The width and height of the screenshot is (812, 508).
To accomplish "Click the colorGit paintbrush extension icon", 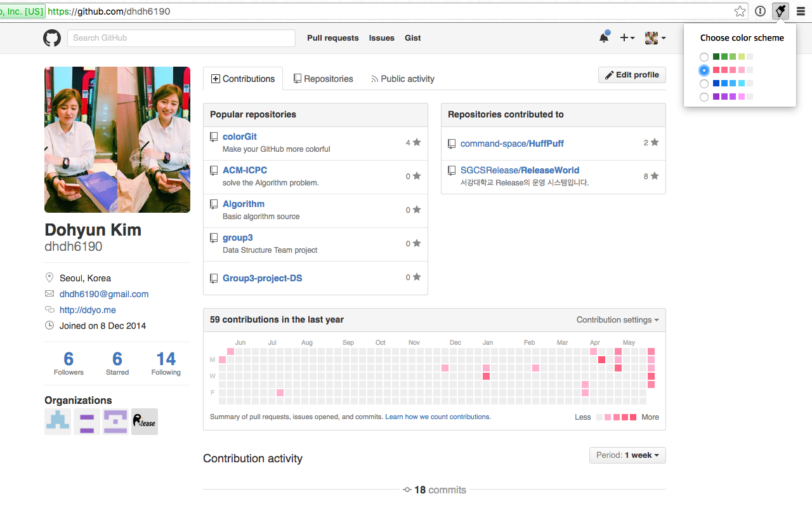I will (x=780, y=11).
